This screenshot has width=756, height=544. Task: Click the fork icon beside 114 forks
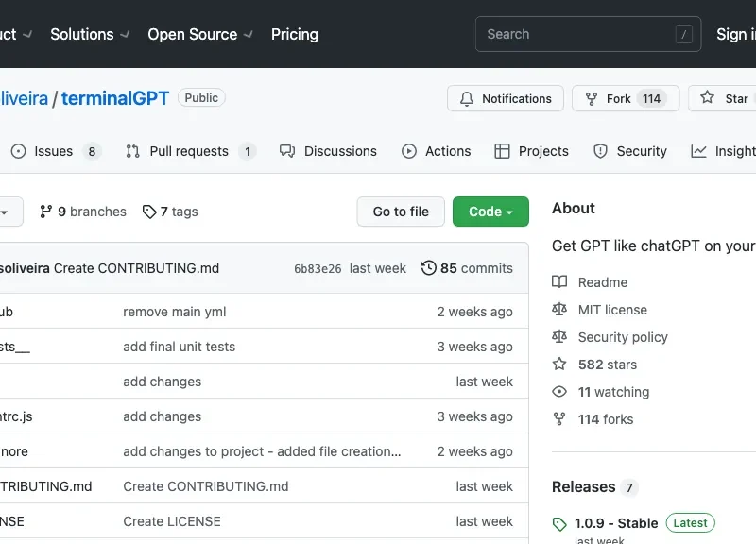(x=559, y=419)
